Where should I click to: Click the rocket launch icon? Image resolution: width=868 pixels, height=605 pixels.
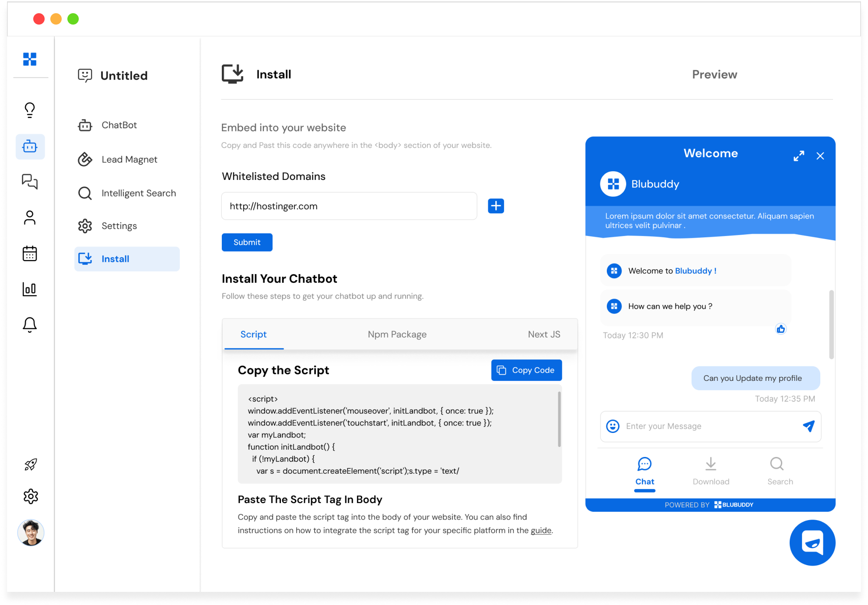click(30, 464)
